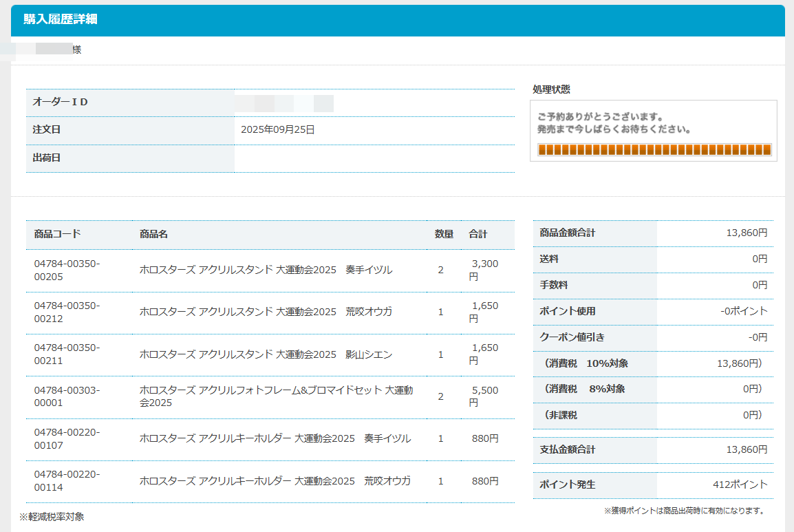Click the 412ポイント earned points value
Viewport: 794px width, 532px height.
tap(740, 485)
